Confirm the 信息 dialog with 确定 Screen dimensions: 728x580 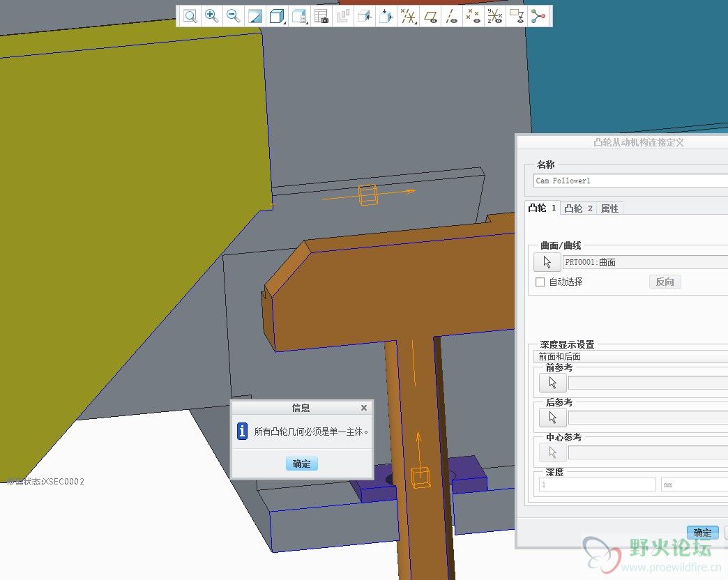point(302,464)
